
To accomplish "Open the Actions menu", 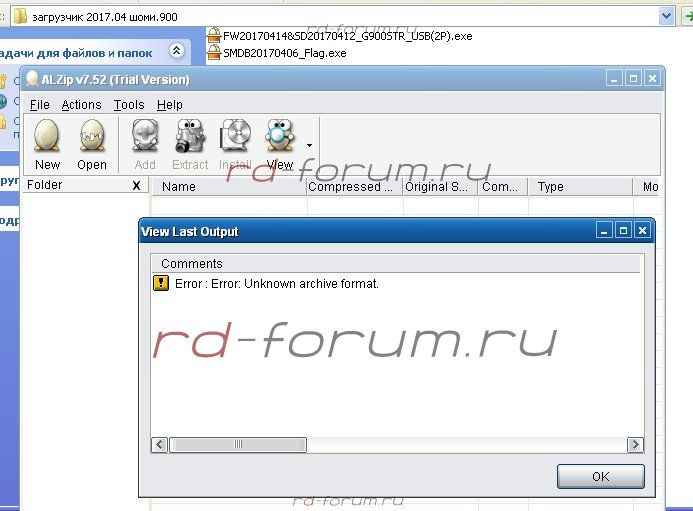I will click(x=81, y=104).
